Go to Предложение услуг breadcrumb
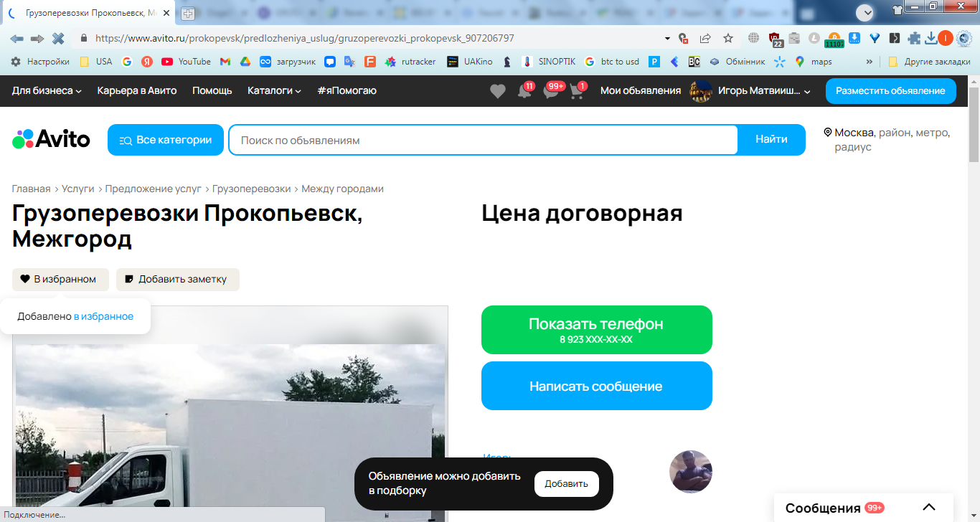 pos(154,189)
